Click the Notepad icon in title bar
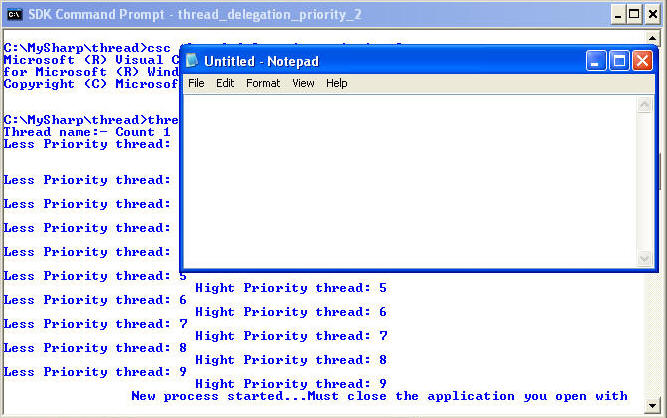The width and height of the screenshot is (667, 418). tap(192, 61)
